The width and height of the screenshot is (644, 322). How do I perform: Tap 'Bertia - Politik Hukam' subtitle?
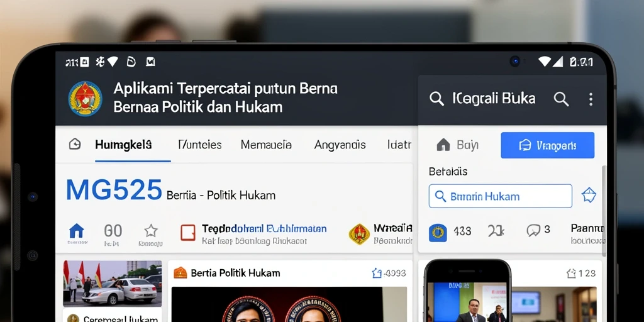click(x=221, y=195)
